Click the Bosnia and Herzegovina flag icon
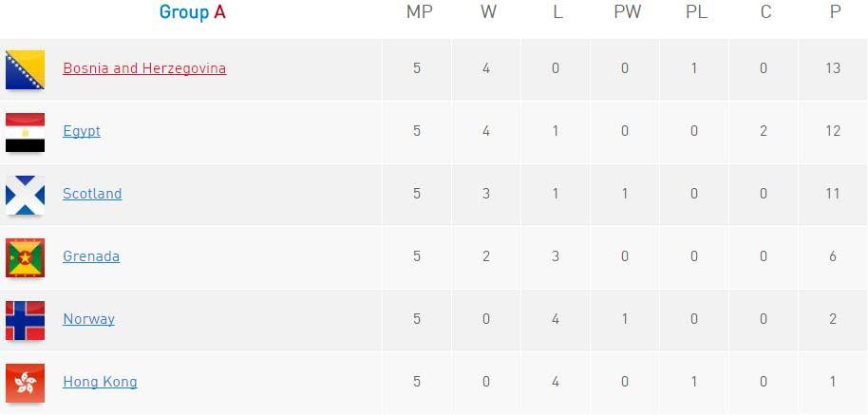The width and height of the screenshot is (868, 415). [25, 69]
